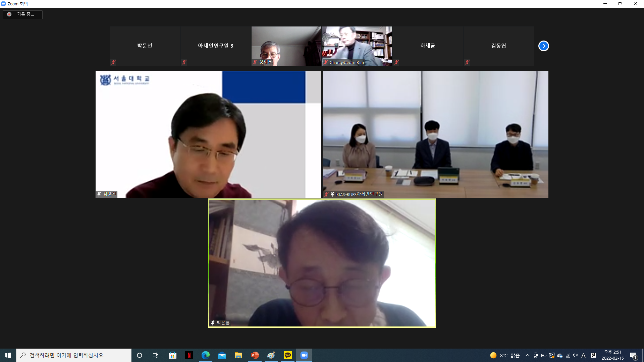Click muted mic icon on 박문선 tile
Viewport: 644px width, 362px height.
tap(113, 62)
